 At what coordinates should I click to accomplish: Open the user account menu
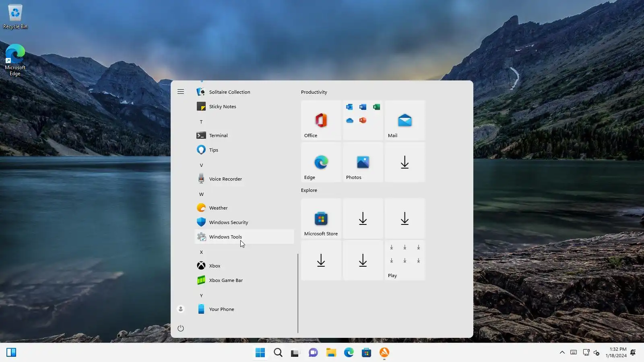[x=181, y=309]
